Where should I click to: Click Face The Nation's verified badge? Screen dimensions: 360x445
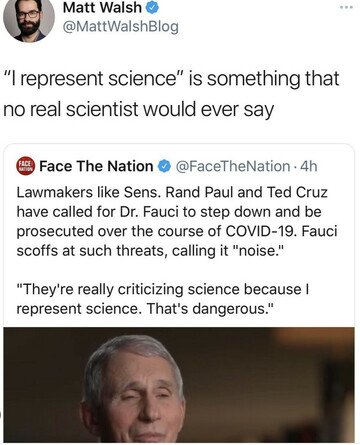click(x=164, y=166)
